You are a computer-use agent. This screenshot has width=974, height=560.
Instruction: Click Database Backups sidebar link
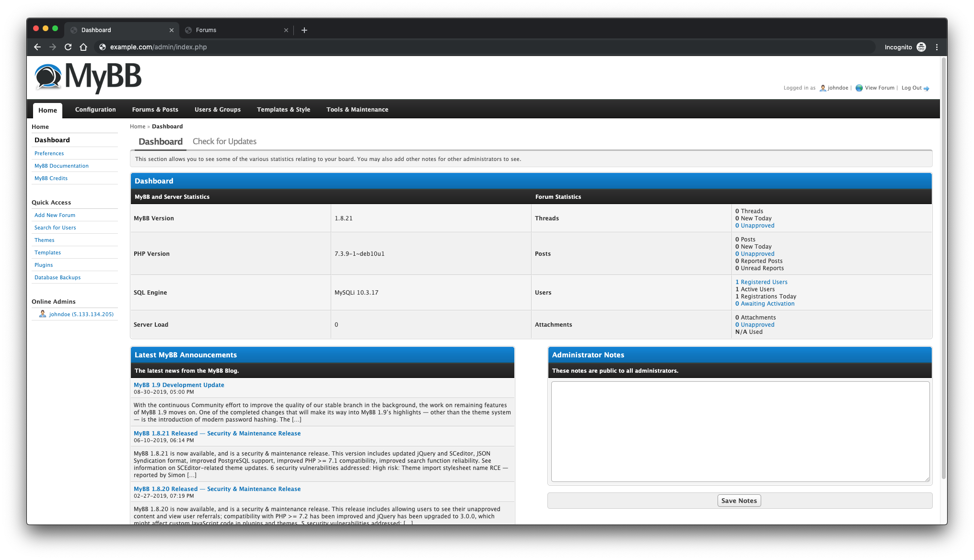[x=57, y=277]
